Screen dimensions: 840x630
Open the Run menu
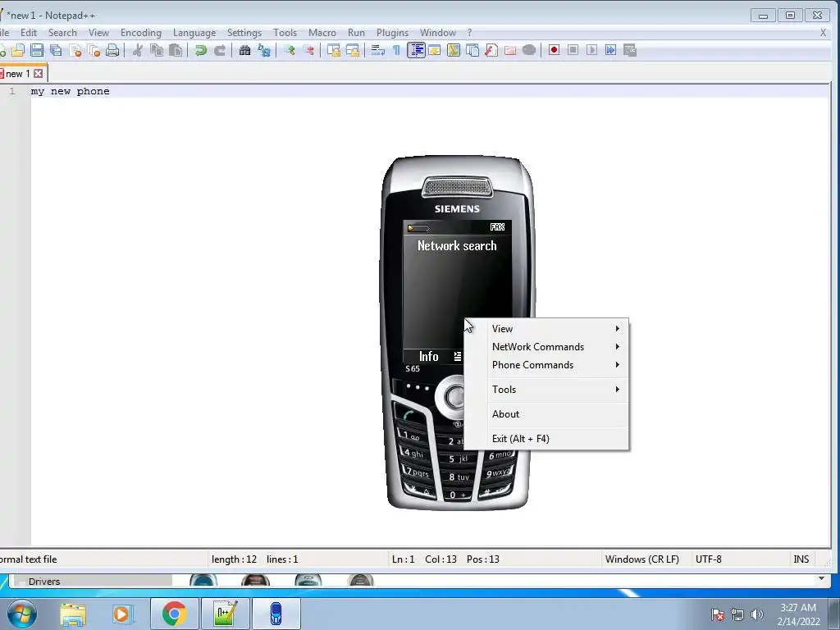tap(356, 33)
